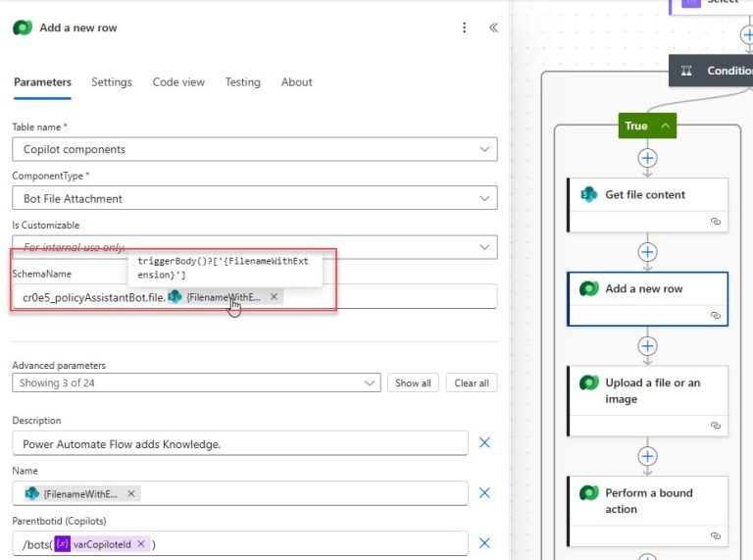
Task: Click the Clear all button
Action: [472, 382]
